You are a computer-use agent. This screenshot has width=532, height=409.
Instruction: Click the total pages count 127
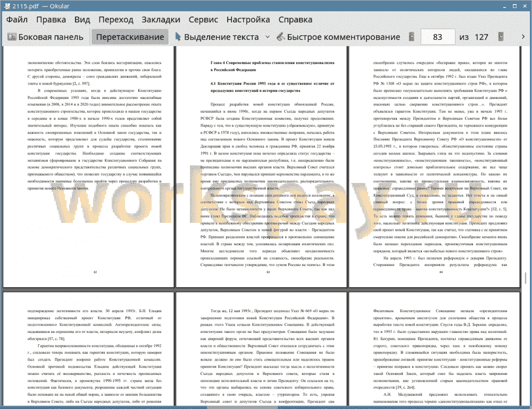[x=481, y=37]
